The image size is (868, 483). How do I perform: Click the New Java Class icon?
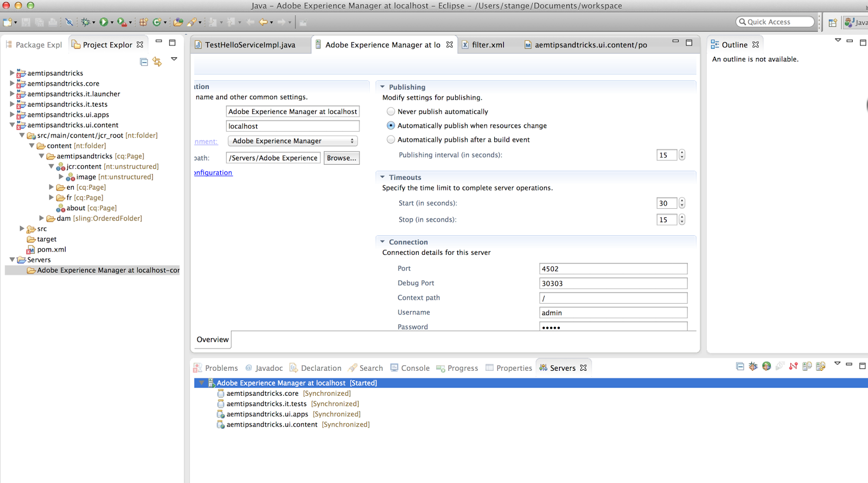pyautogui.click(x=157, y=22)
